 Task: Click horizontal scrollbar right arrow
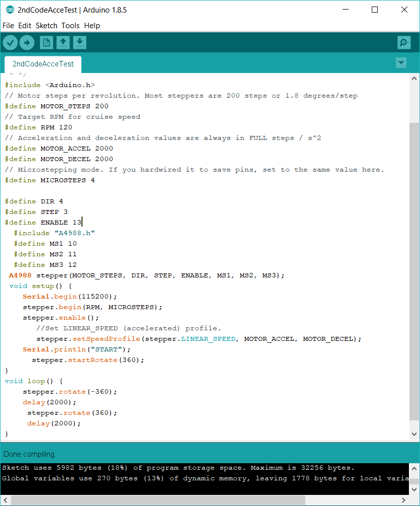click(403, 500)
